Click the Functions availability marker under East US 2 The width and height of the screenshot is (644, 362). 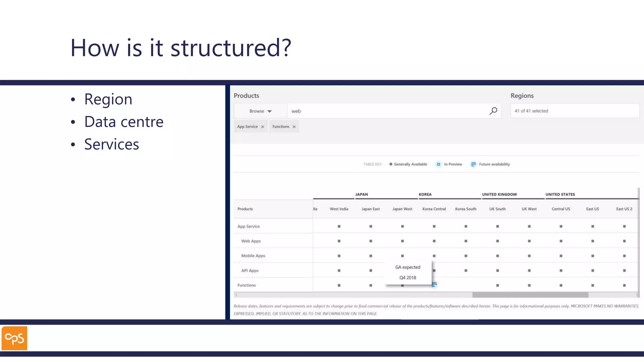click(x=624, y=285)
